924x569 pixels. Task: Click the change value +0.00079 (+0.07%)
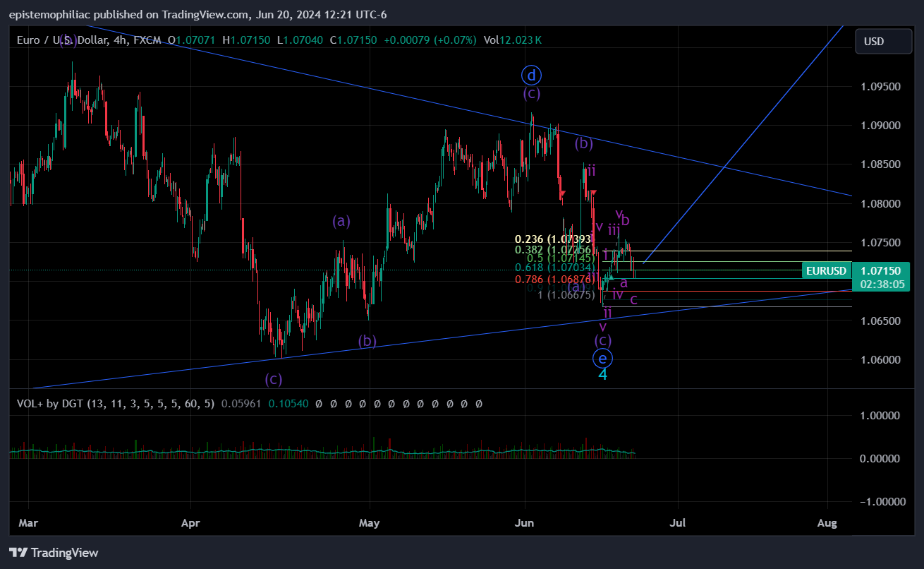430,40
